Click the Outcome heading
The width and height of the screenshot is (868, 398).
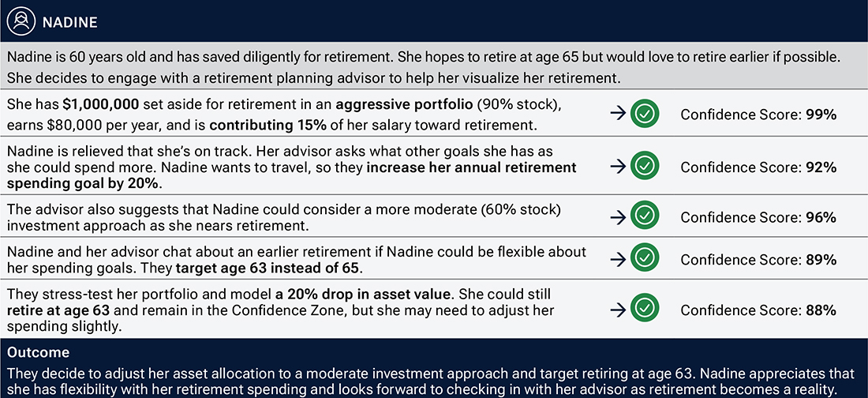pyautogui.click(x=37, y=352)
